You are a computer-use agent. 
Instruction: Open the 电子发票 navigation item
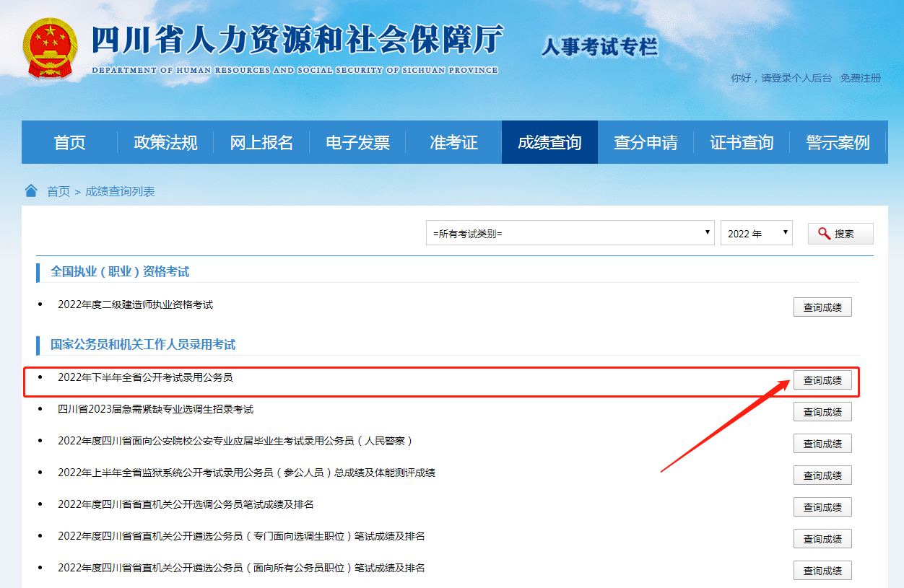pos(357,142)
